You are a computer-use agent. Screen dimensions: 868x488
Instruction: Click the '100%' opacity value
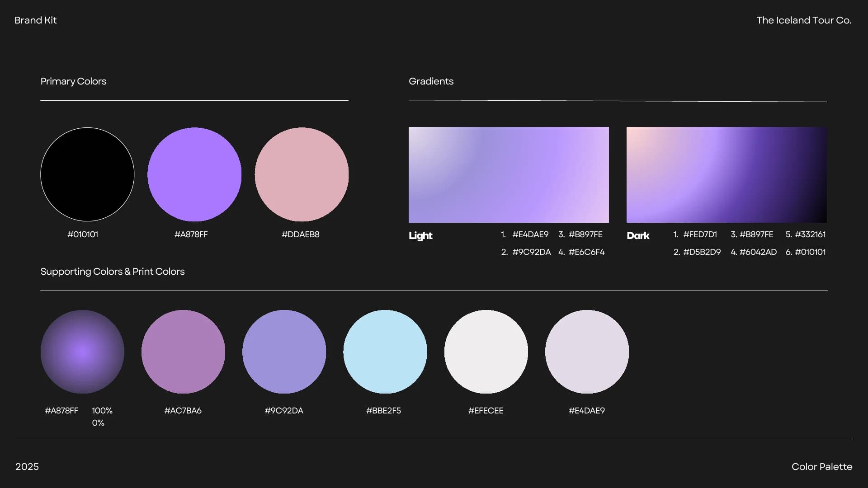(x=102, y=411)
